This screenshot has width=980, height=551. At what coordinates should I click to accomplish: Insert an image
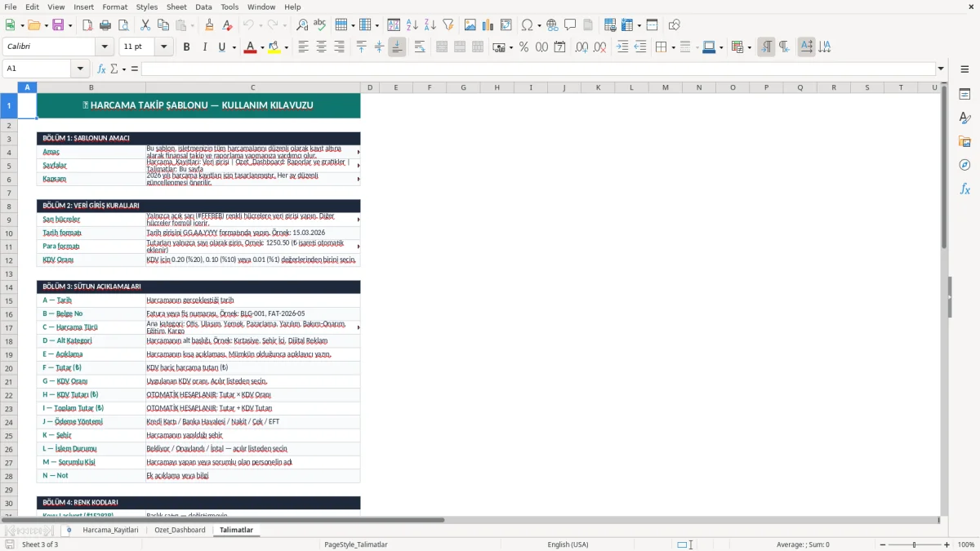[x=470, y=25]
